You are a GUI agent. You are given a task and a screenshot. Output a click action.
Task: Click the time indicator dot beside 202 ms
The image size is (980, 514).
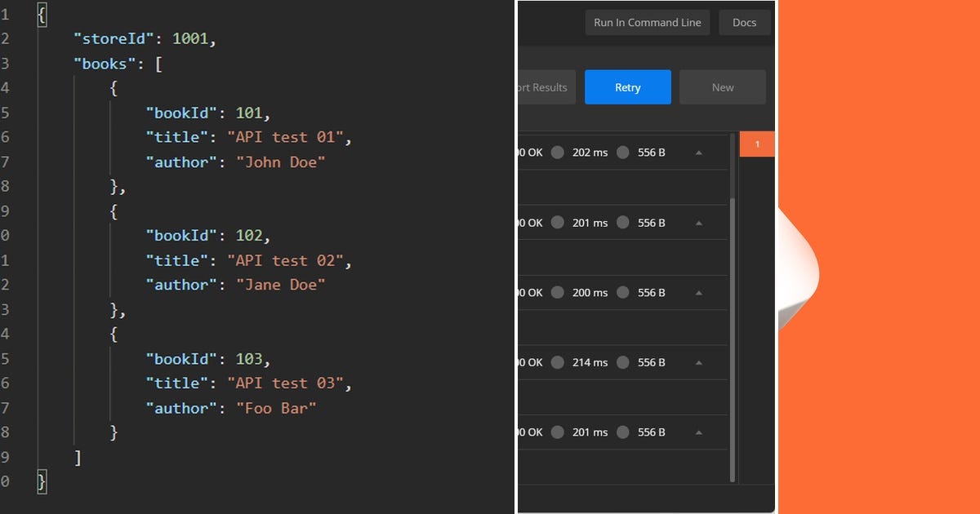tap(557, 153)
